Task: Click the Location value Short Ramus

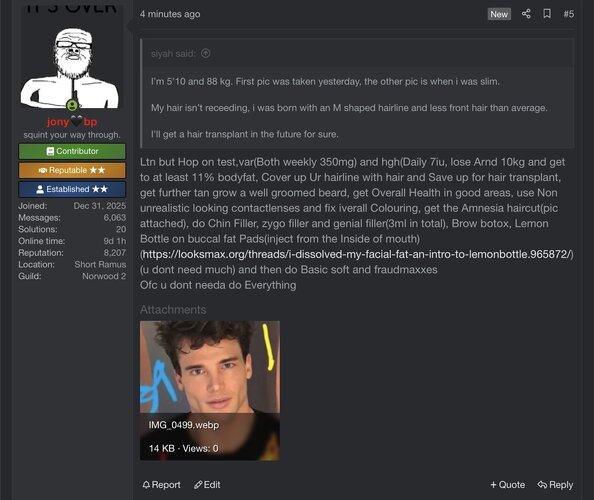Action: click(100, 264)
